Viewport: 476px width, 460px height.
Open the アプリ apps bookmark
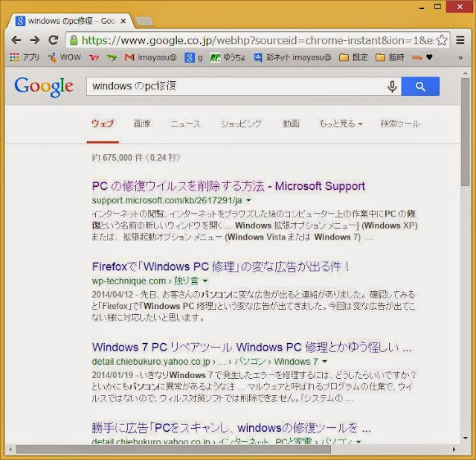coord(25,57)
